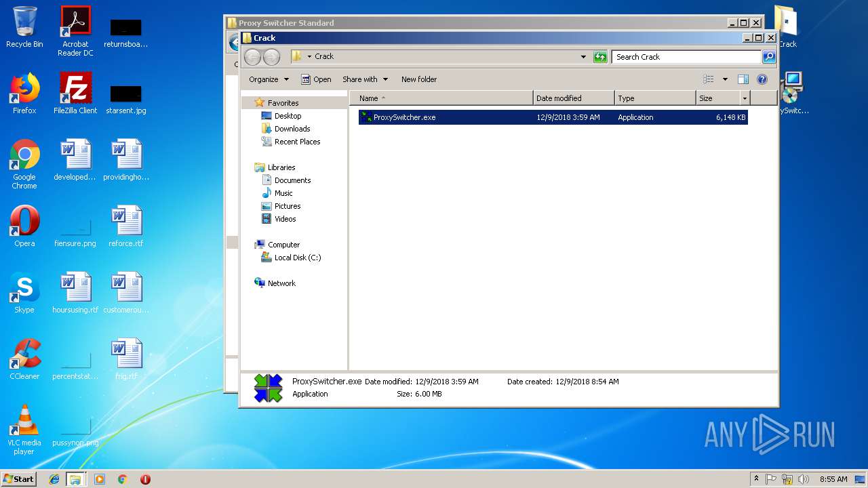Open Documents library
The height and width of the screenshot is (488, 868).
[292, 180]
